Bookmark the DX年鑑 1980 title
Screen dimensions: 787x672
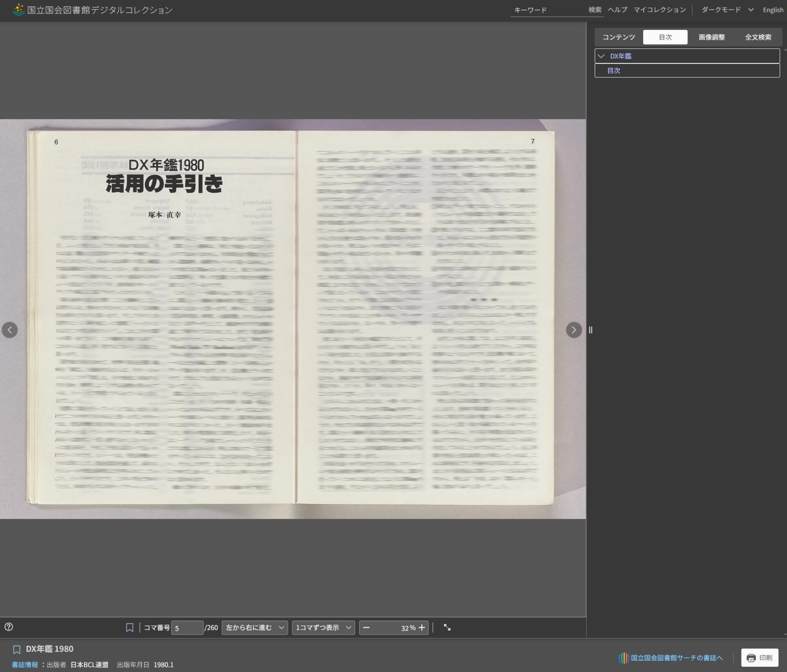click(17, 649)
